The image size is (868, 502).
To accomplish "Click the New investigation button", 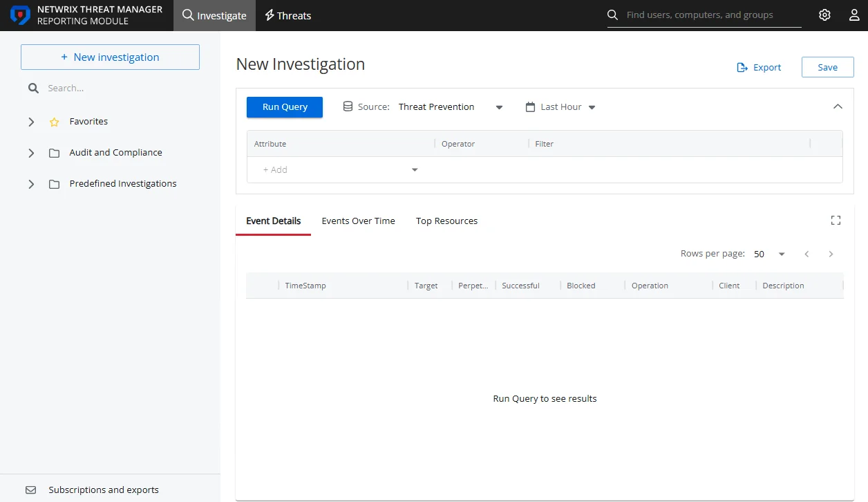I will [110, 57].
